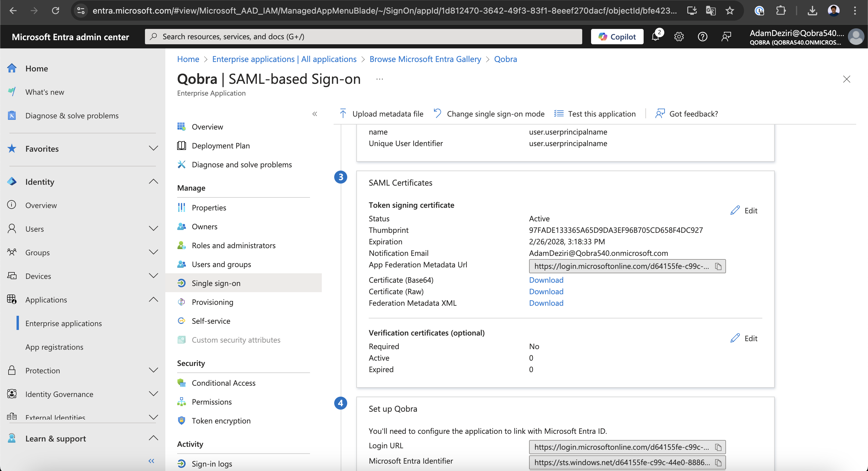The width and height of the screenshot is (868, 471).
Task: Click the Copilot button
Action: click(x=617, y=36)
